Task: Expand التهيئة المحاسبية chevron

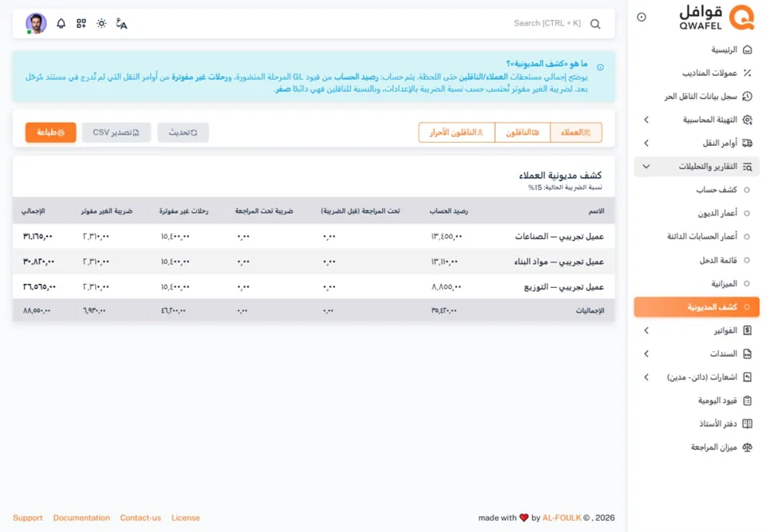Action: tap(646, 120)
